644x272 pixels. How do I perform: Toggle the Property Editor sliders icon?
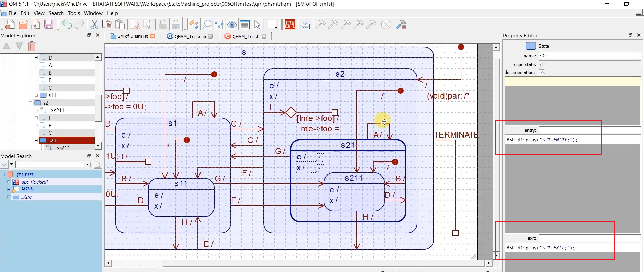(219, 25)
